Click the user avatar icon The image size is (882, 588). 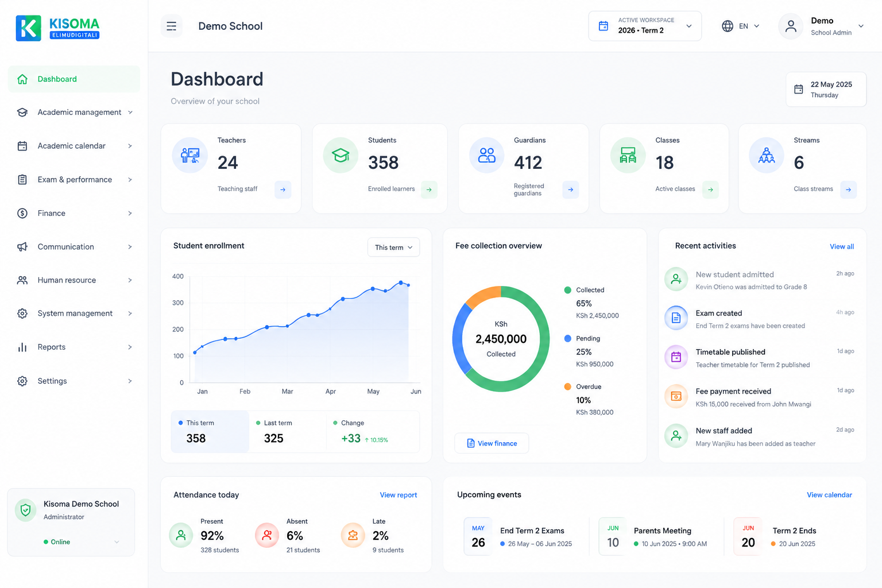pyautogui.click(x=791, y=26)
